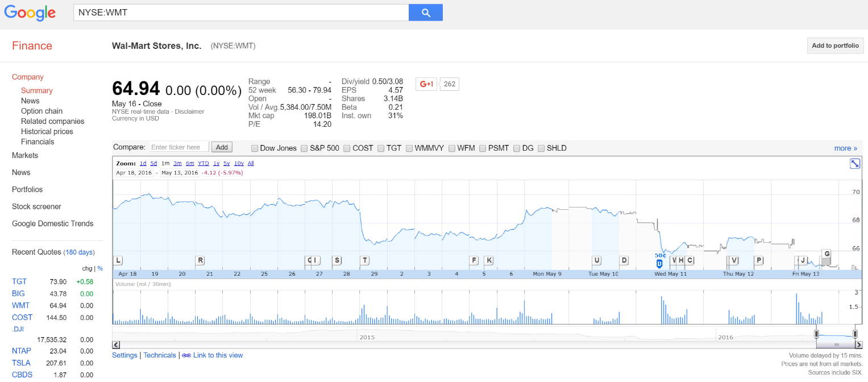Click the Google logo

[30, 13]
